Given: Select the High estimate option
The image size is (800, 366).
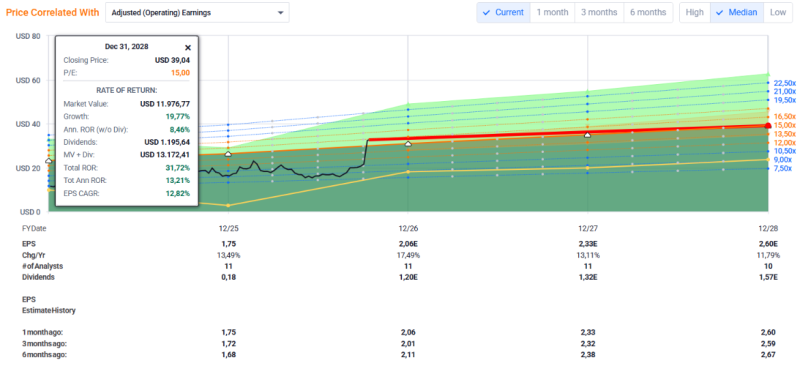Looking at the screenshot, I should 694,12.
